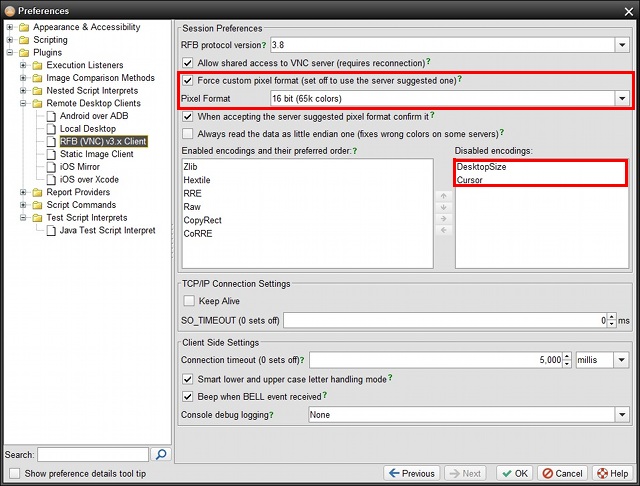The image size is (640, 486).
Task: Enable the Keep Alive checkbox
Action: point(189,300)
